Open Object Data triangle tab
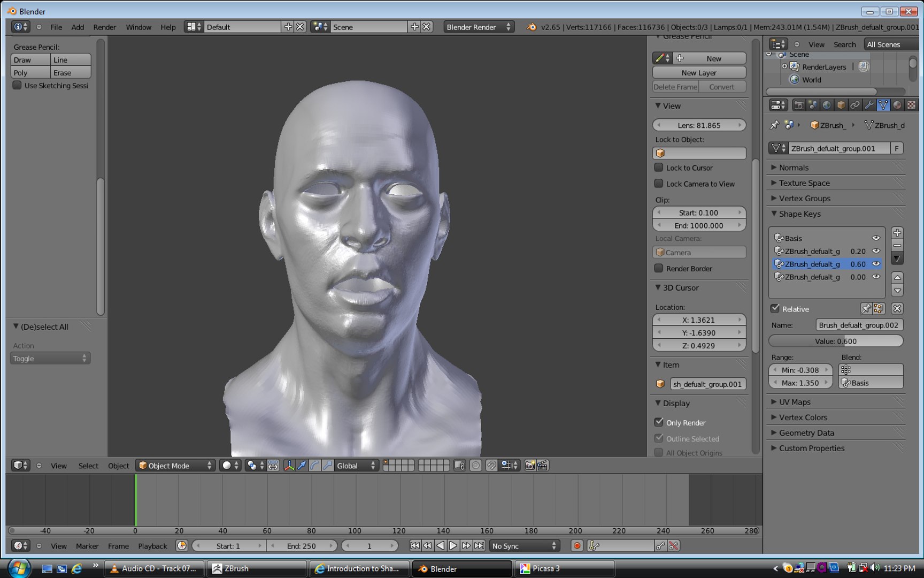Viewport: 924px width, 578px height. (883, 105)
